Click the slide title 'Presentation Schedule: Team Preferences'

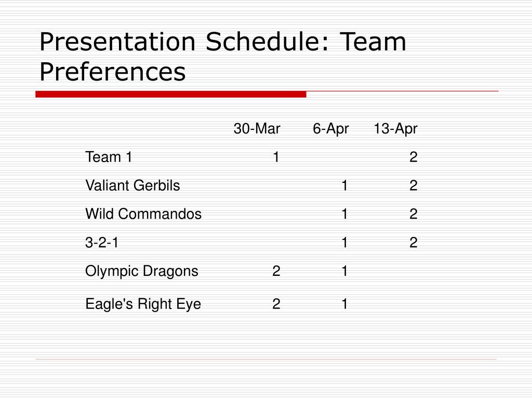(x=223, y=56)
